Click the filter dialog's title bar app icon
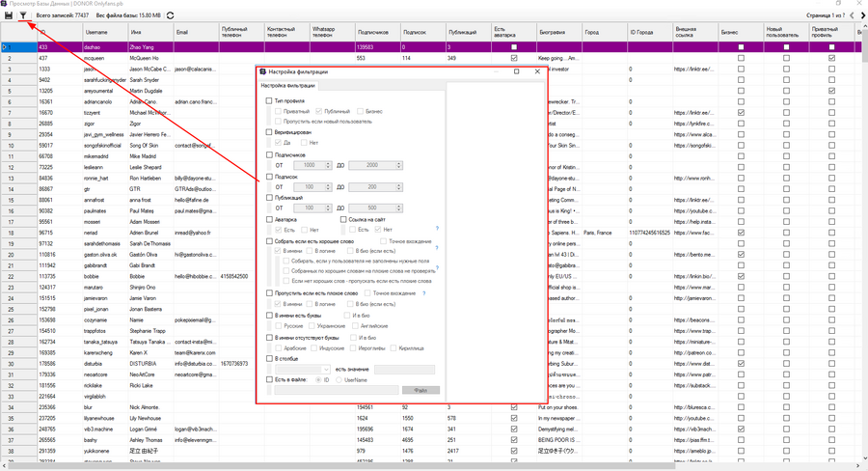Screen dimensions: 868x471 [263, 71]
